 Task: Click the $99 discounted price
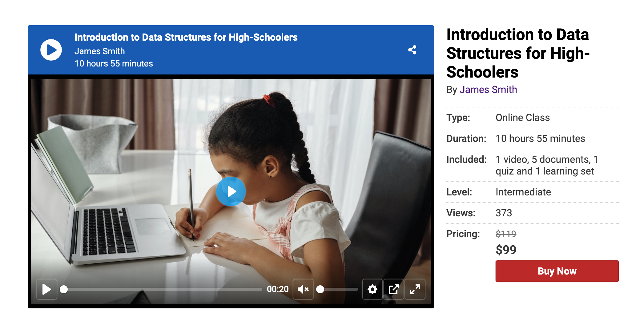point(506,250)
